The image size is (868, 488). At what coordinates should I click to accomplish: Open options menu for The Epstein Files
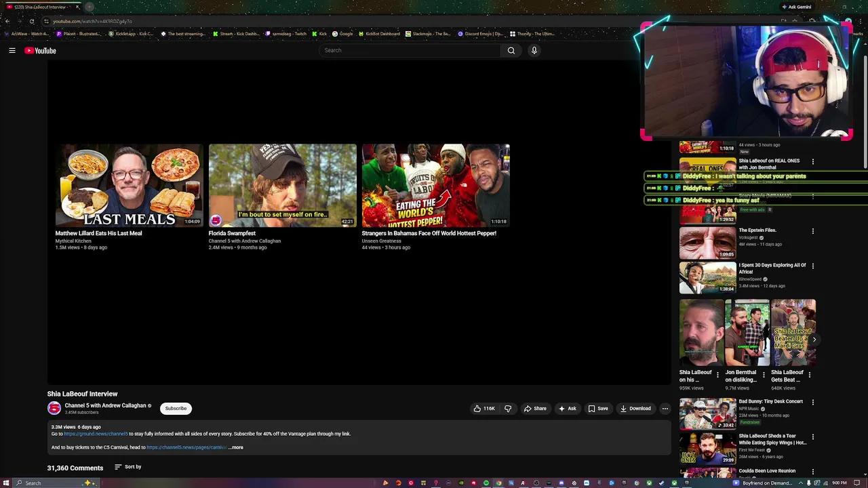pyautogui.click(x=813, y=231)
